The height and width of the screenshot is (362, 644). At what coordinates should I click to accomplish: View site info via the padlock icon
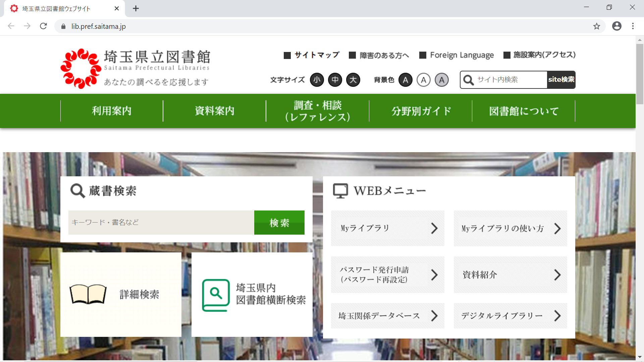click(x=63, y=26)
